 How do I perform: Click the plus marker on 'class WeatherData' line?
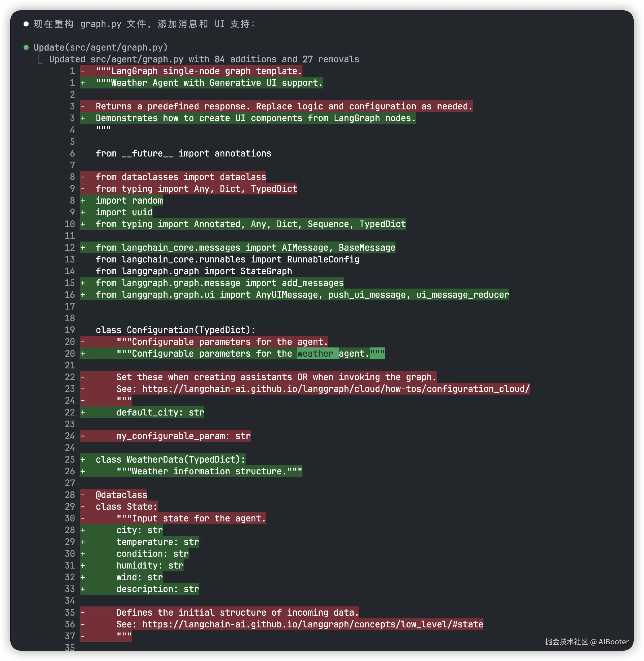(x=83, y=459)
